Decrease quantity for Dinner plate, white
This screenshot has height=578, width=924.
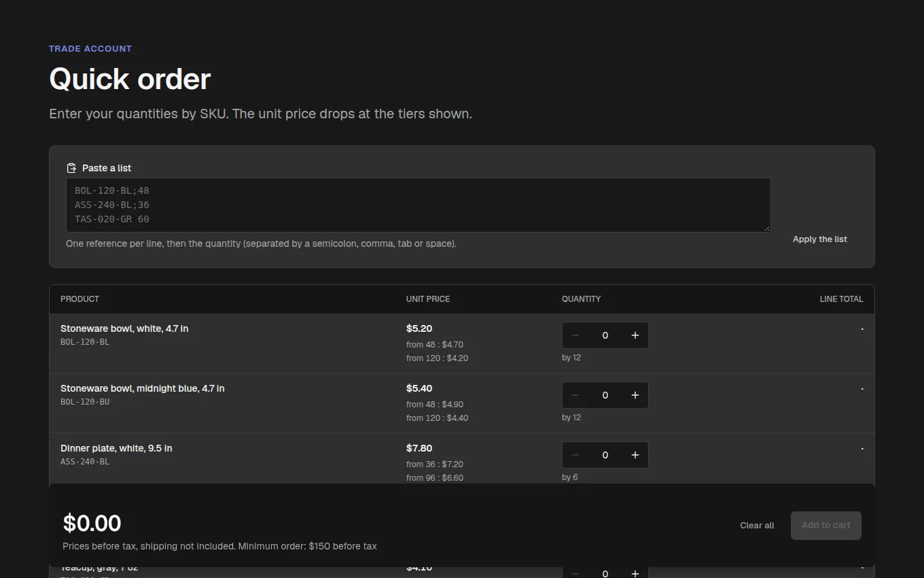575,455
